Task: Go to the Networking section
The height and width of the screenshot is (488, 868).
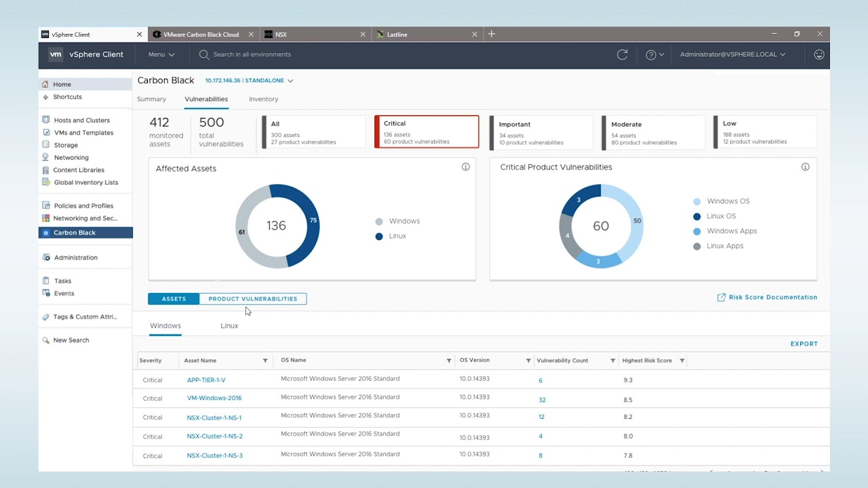Action: [x=71, y=157]
